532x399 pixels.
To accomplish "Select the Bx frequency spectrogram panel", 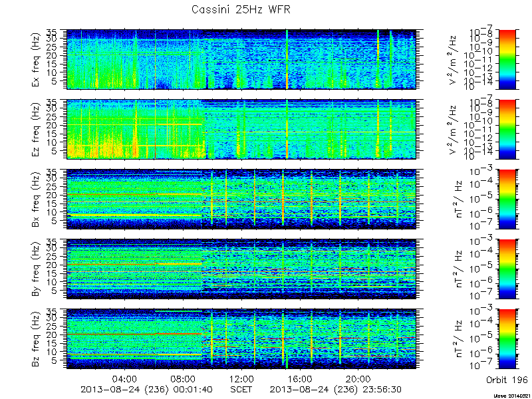I will 241,199.
